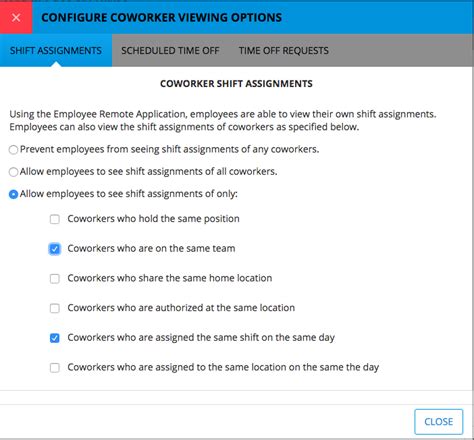Select the 'shift assignments of only' radio button
Screen dimensions: 474x440
[x=13, y=194]
